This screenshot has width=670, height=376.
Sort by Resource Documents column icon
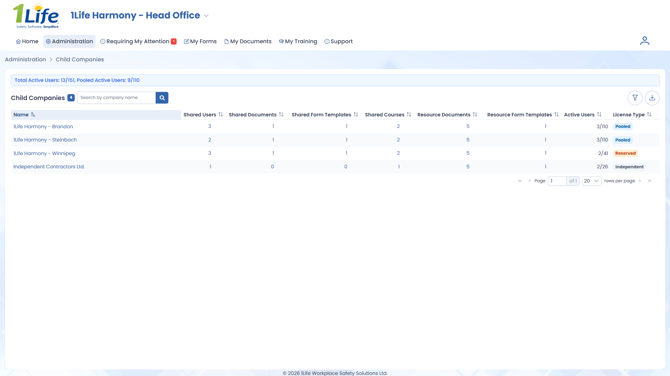pos(475,115)
